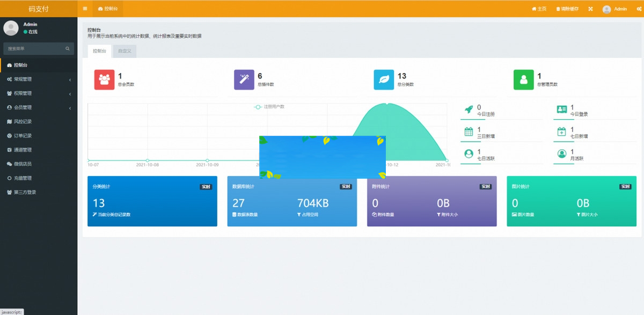Toggle the 注册用户数 chart legend series
The width and height of the screenshot is (644, 315).
tap(269, 107)
